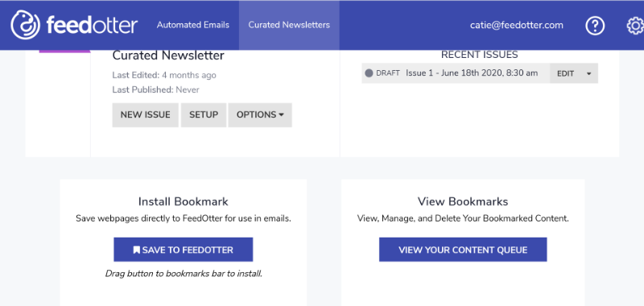Click the Curated Newsletter title

coord(168,56)
